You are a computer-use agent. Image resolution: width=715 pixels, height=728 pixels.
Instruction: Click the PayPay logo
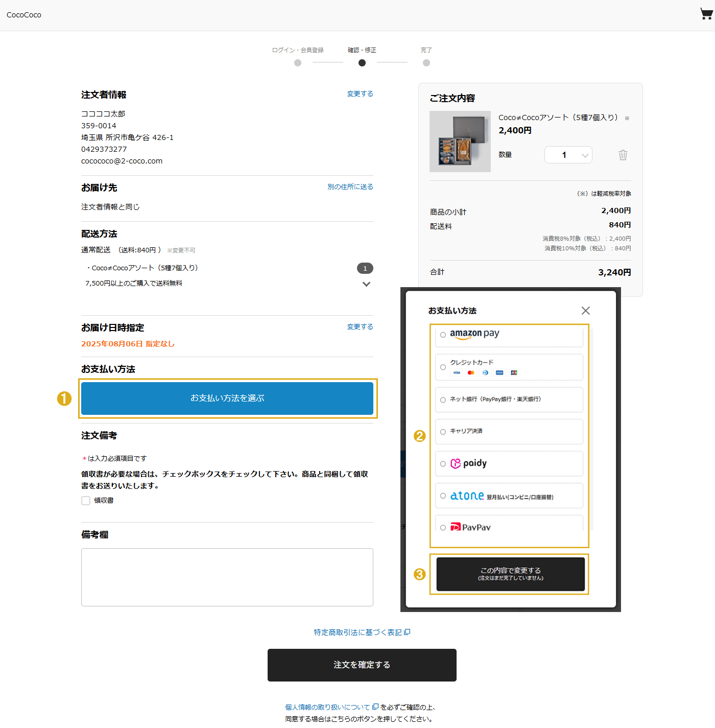[x=470, y=527]
